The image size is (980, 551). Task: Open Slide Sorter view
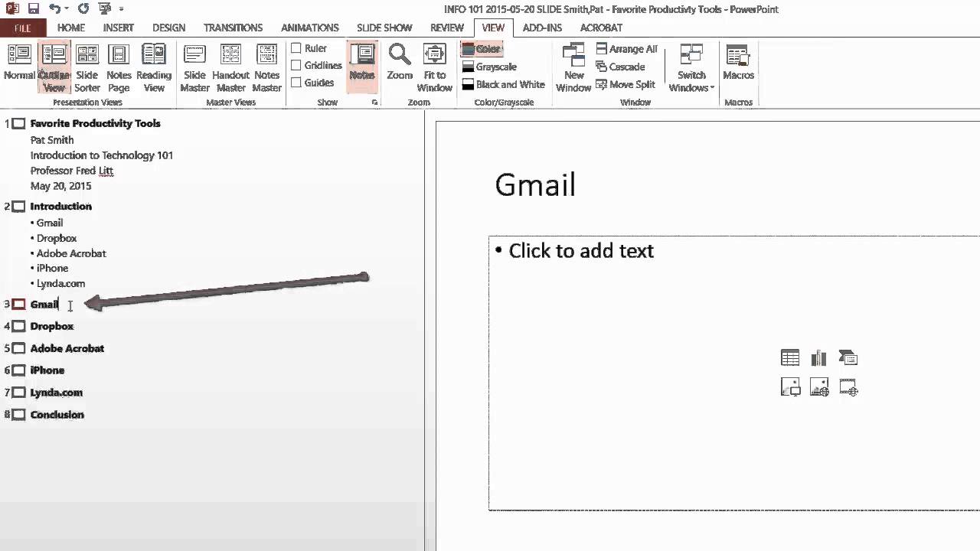click(87, 67)
